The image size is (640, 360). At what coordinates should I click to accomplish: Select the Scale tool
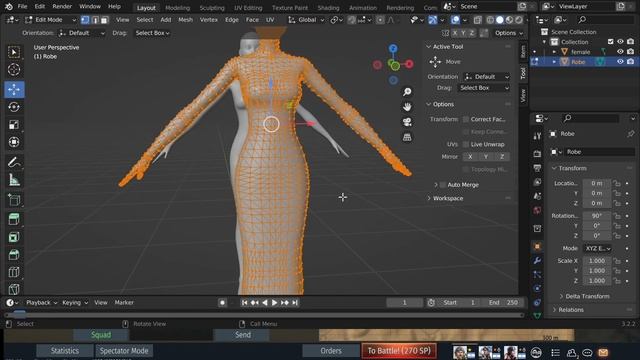coord(14,124)
